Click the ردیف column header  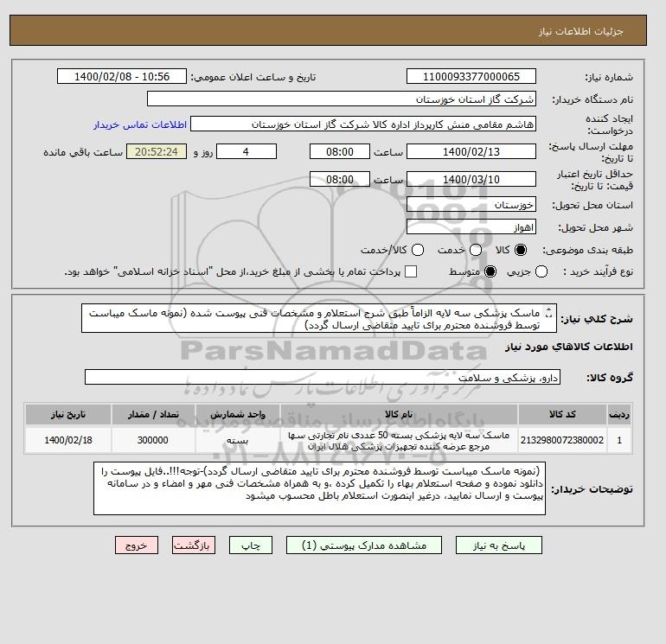pyautogui.click(x=619, y=414)
